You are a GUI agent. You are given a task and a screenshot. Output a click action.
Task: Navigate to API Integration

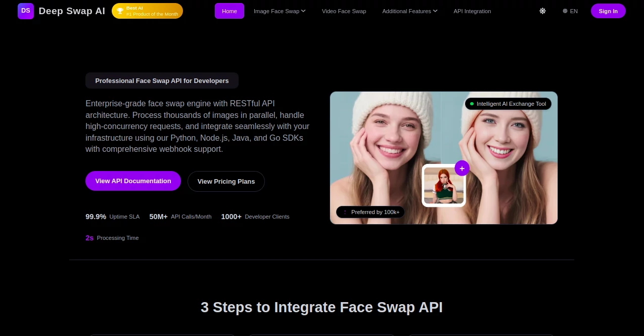[472, 11]
